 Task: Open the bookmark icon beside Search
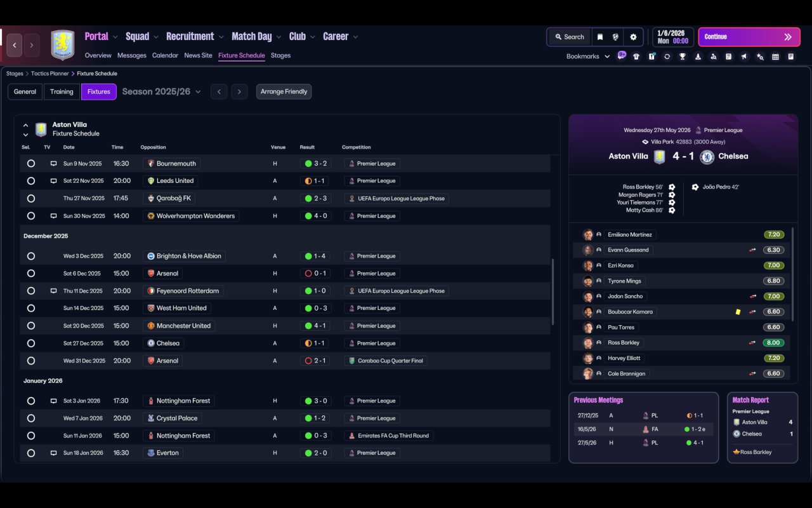click(600, 37)
